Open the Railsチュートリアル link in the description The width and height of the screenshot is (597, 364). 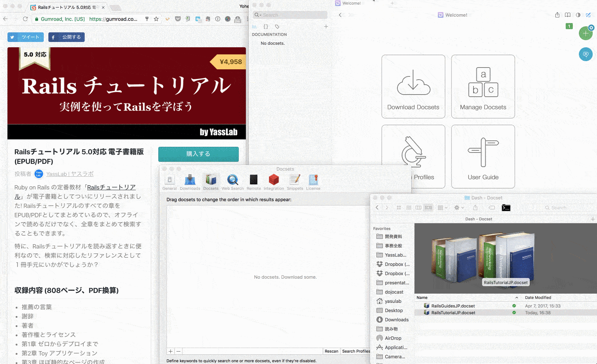point(111,187)
